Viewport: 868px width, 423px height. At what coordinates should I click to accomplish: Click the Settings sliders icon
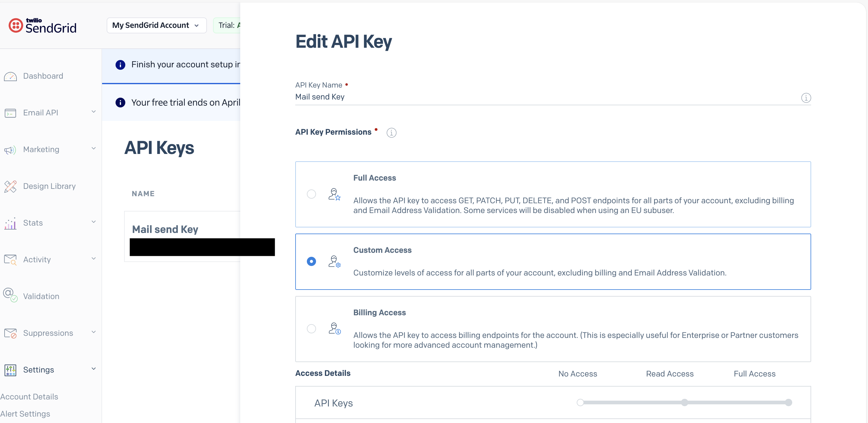coord(10,370)
